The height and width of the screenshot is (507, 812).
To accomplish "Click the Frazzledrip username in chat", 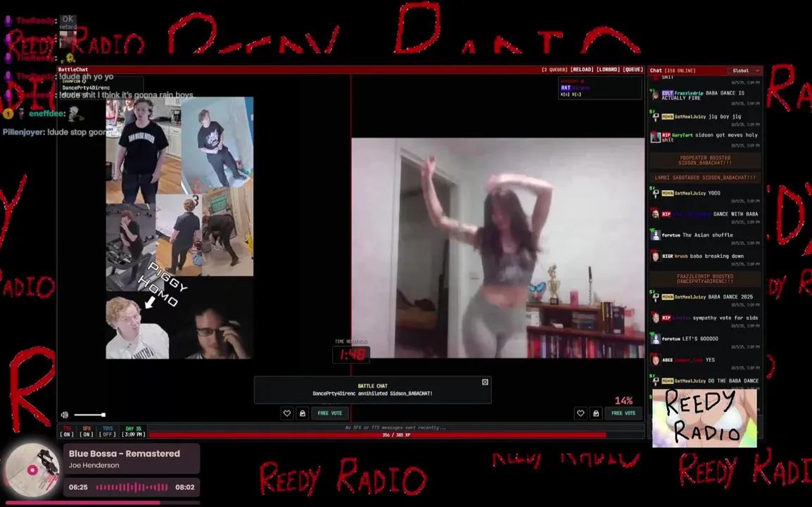I will [x=689, y=94].
